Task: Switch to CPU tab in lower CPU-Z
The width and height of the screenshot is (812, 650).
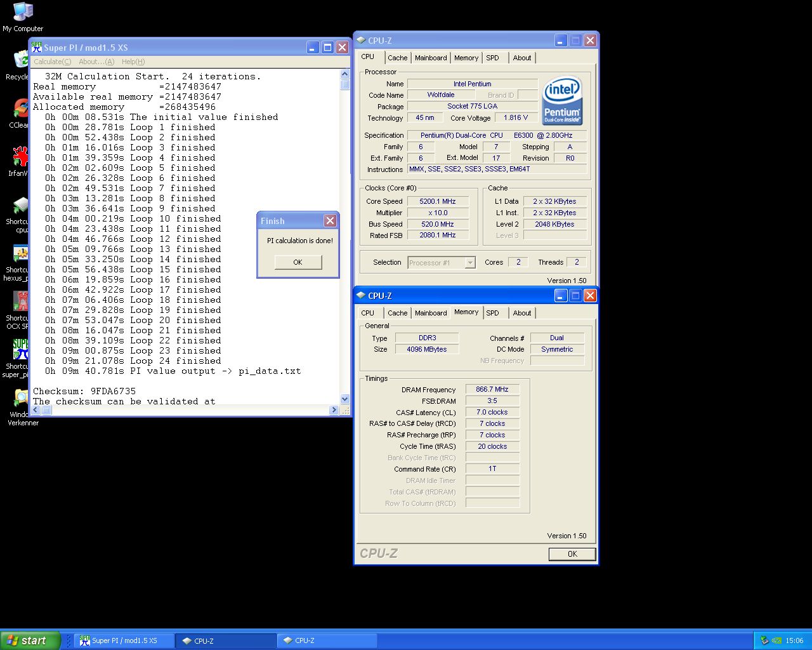Action: [x=368, y=313]
